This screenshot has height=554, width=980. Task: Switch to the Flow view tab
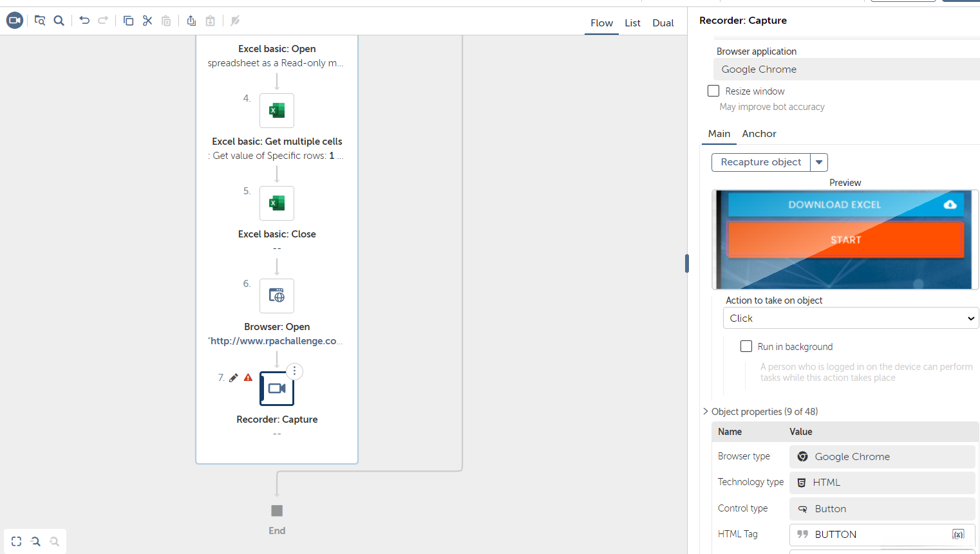601,23
